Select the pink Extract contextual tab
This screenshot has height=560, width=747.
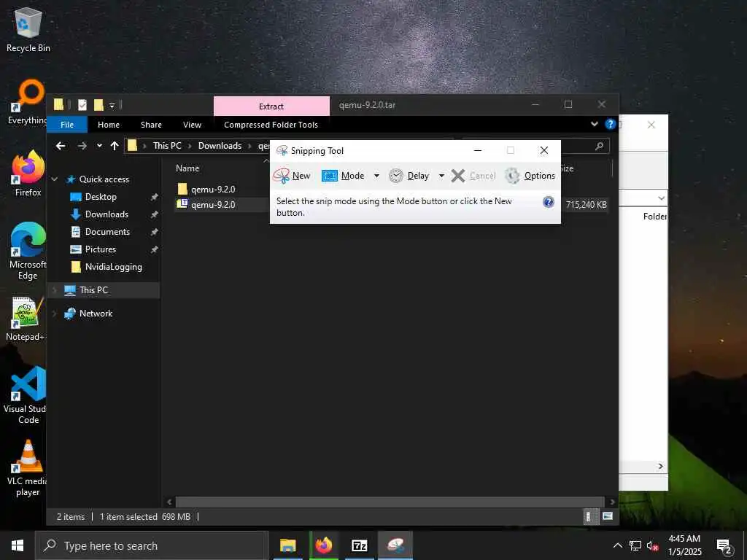pyautogui.click(x=271, y=106)
